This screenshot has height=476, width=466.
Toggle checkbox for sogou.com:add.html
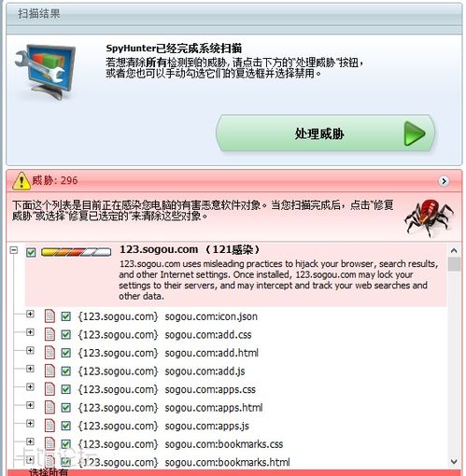65,353
